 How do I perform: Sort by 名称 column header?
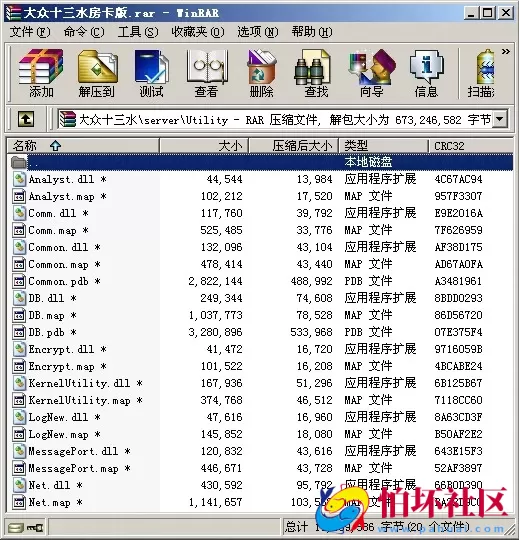(x=83, y=146)
